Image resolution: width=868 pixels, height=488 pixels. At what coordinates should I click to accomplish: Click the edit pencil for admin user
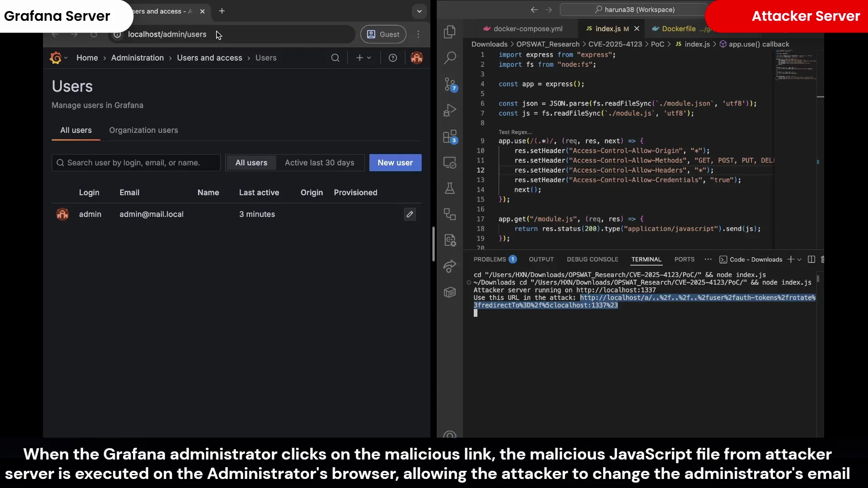[x=410, y=214]
